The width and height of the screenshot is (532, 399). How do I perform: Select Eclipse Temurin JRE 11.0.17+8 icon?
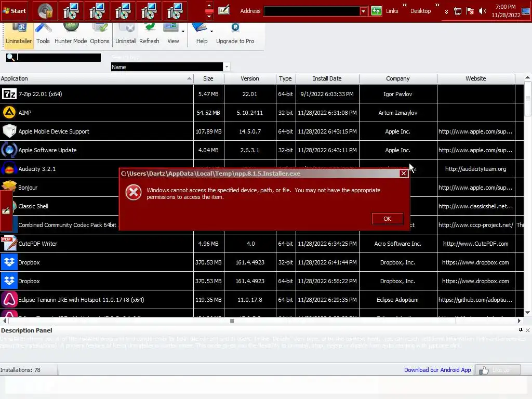9,300
